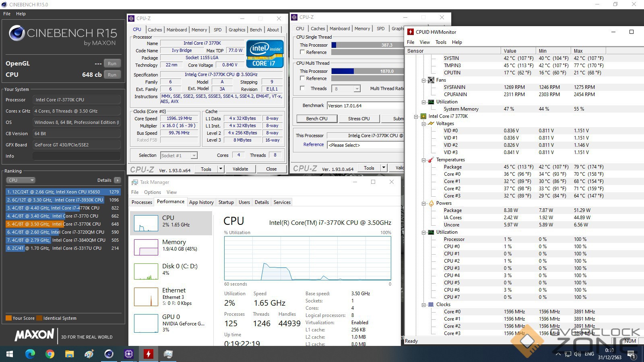Viewport: 644px width, 362px height.
Task: Toggle the Threads checkbox in CPU-Z Bench
Action: click(x=302, y=88)
